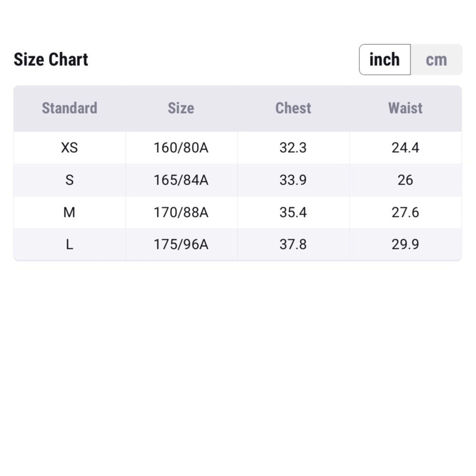Click chest value 32.3
The width and height of the screenshot is (476, 476).
[x=293, y=148]
